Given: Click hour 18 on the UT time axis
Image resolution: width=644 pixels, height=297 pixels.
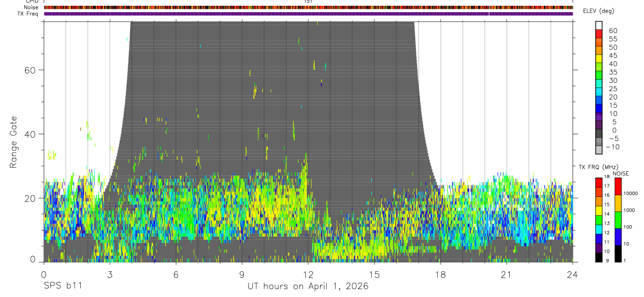Looking at the screenshot, I should 441,274.
